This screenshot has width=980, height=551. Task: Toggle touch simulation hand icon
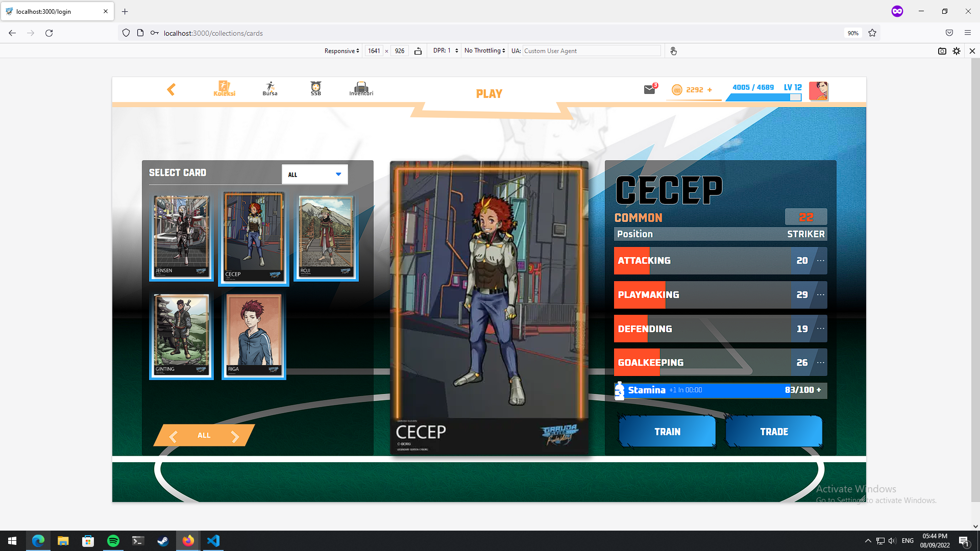[674, 51]
